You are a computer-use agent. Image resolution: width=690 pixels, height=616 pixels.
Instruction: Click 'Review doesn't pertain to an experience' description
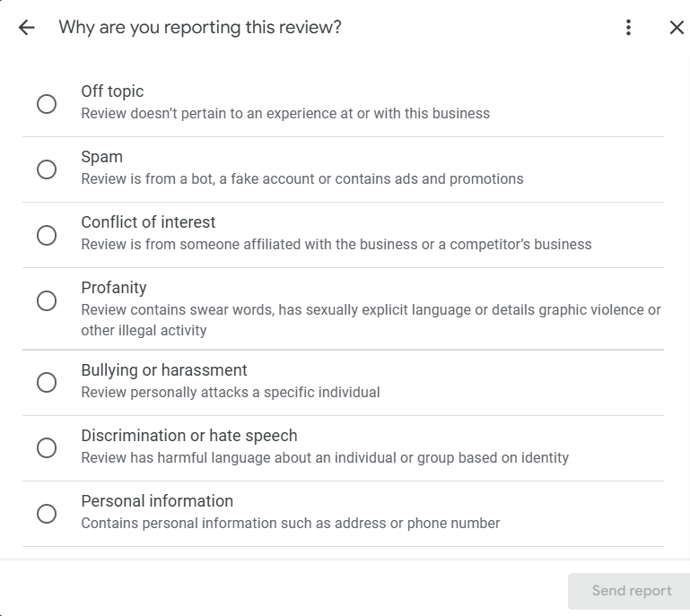click(285, 114)
